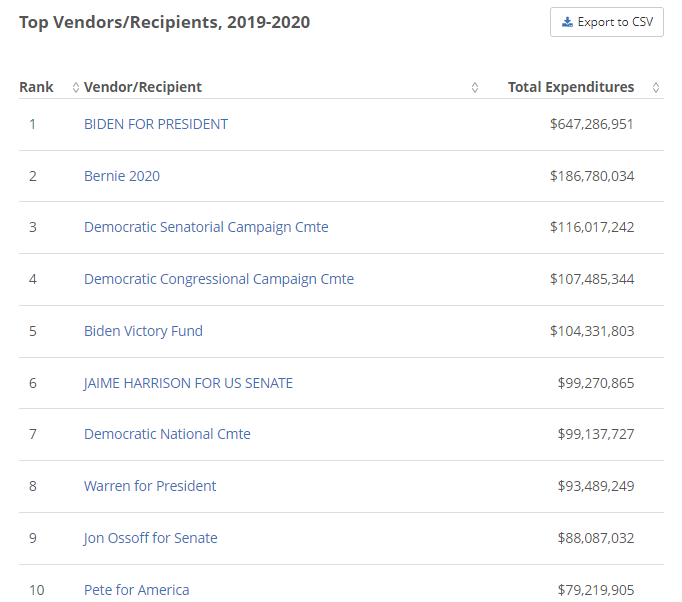Screen dimensions: 682x602
Task: Select the $647,286,951 amount cell
Action: (592, 124)
